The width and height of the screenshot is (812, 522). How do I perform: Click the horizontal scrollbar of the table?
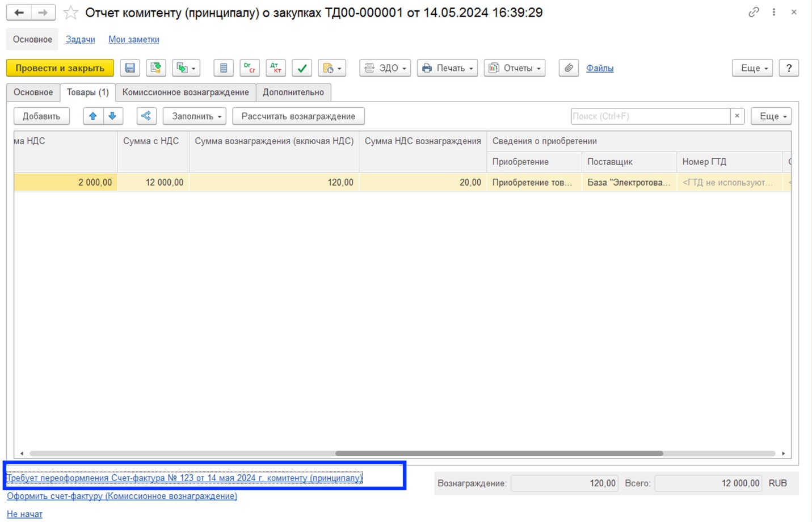click(498, 453)
